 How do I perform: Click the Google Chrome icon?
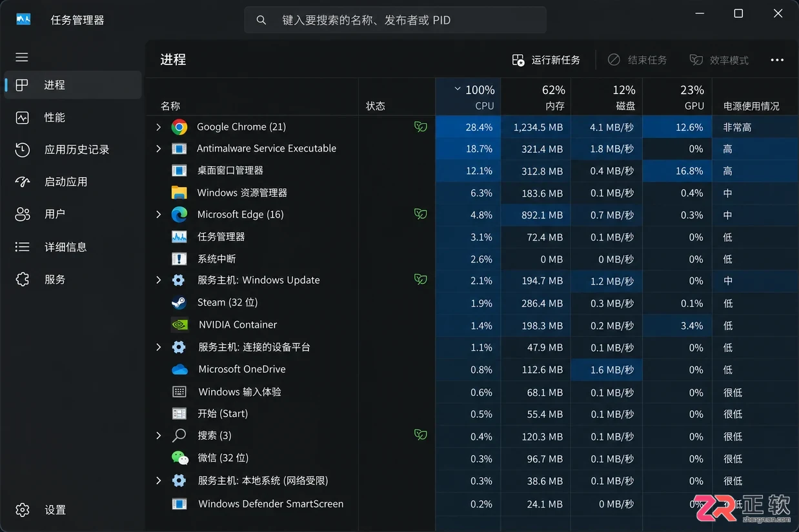(x=179, y=127)
